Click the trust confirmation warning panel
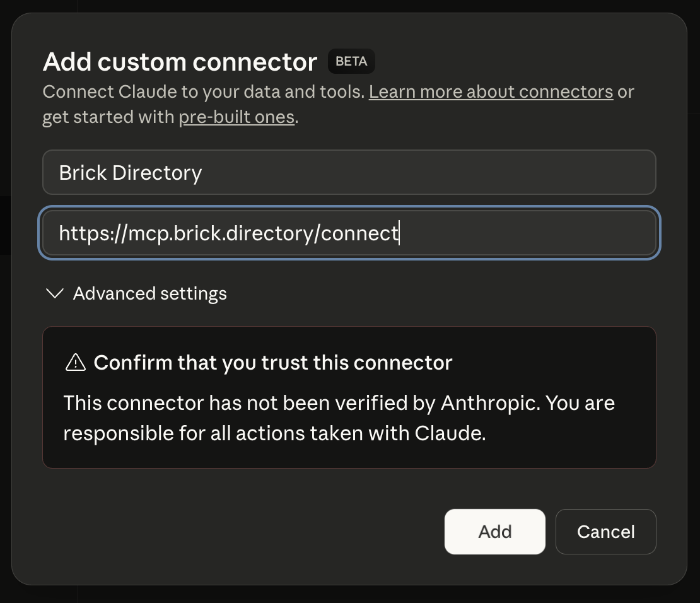700x603 pixels. (349, 397)
